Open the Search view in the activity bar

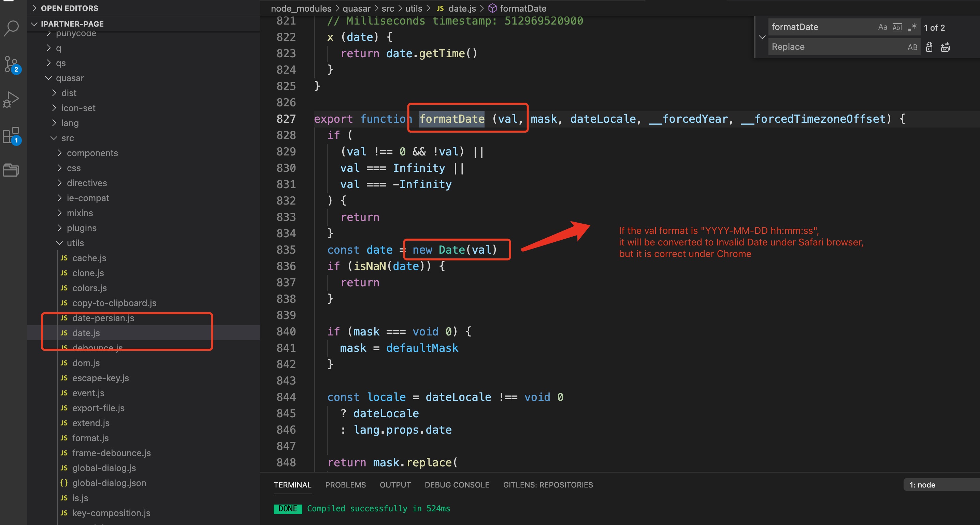coord(12,28)
